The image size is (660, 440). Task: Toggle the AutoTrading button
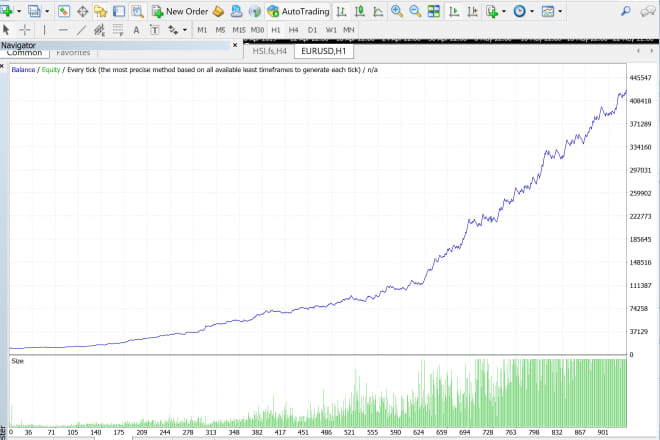pos(298,11)
